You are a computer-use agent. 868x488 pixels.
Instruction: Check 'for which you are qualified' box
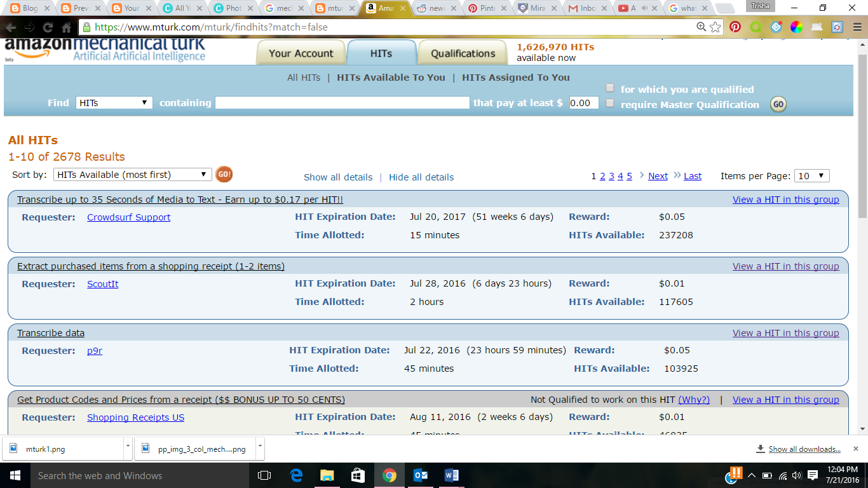pyautogui.click(x=610, y=88)
